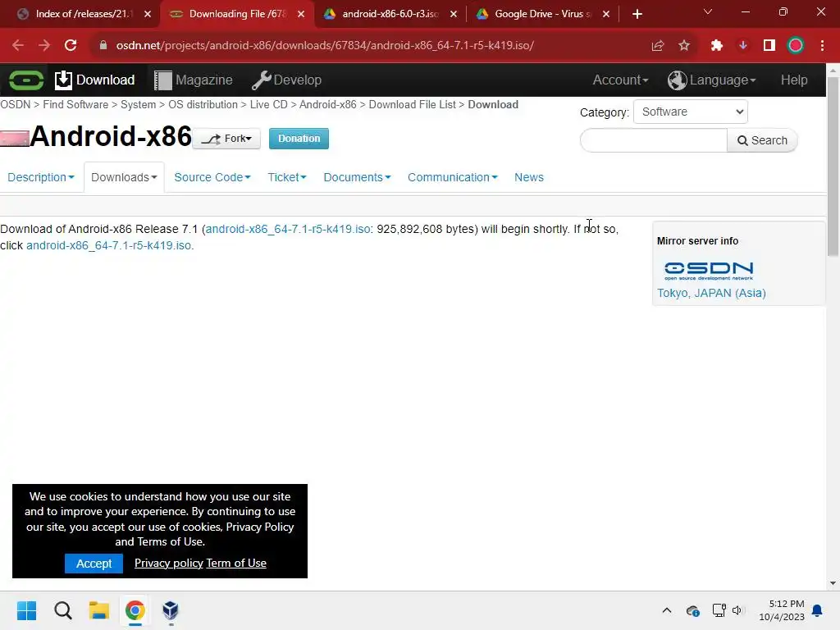Open the Help page
The width and height of the screenshot is (840, 630).
[x=793, y=80]
